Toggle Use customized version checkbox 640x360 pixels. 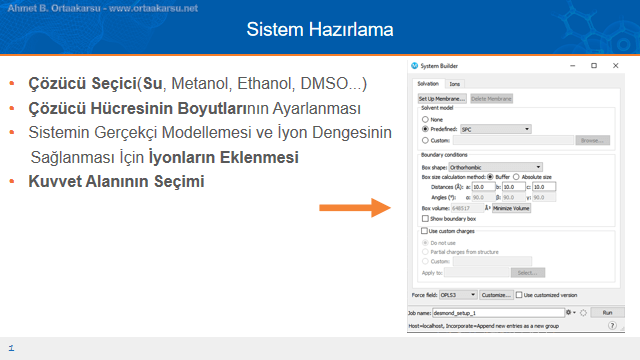point(519,295)
